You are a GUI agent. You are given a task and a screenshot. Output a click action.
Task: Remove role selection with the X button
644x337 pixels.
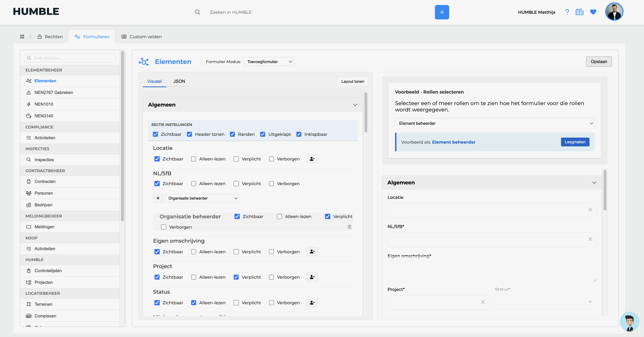158,198
